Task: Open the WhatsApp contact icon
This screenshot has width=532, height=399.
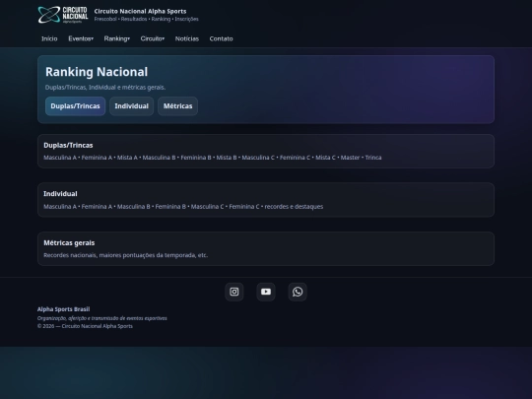Action: tap(298, 292)
